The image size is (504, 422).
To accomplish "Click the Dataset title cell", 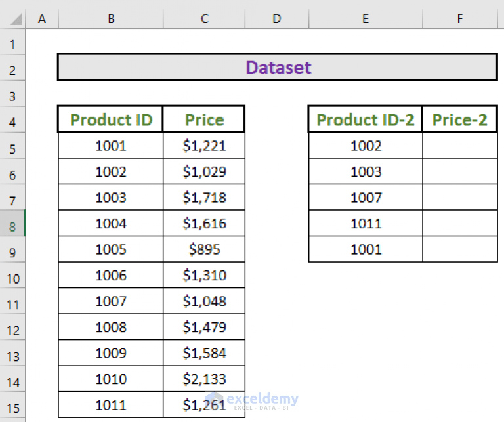I will pos(278,67).
